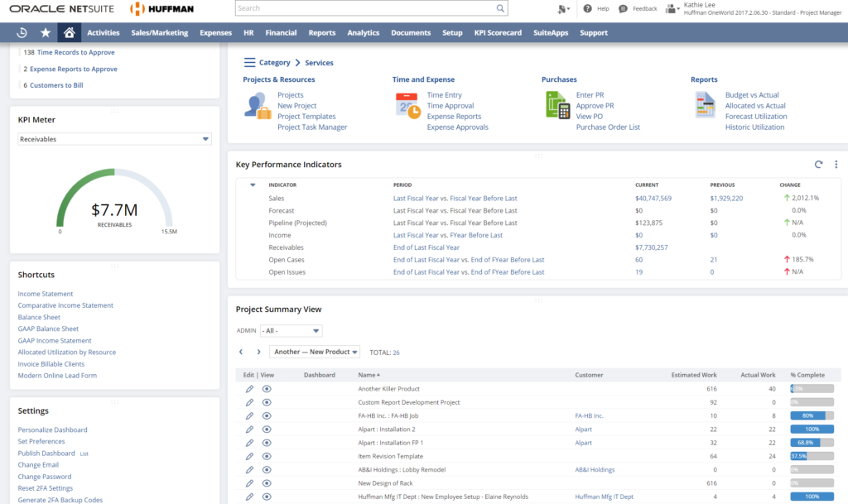This screenshot has width=848, height=504.
Task: Open the Financial menu
Action: 281,33
